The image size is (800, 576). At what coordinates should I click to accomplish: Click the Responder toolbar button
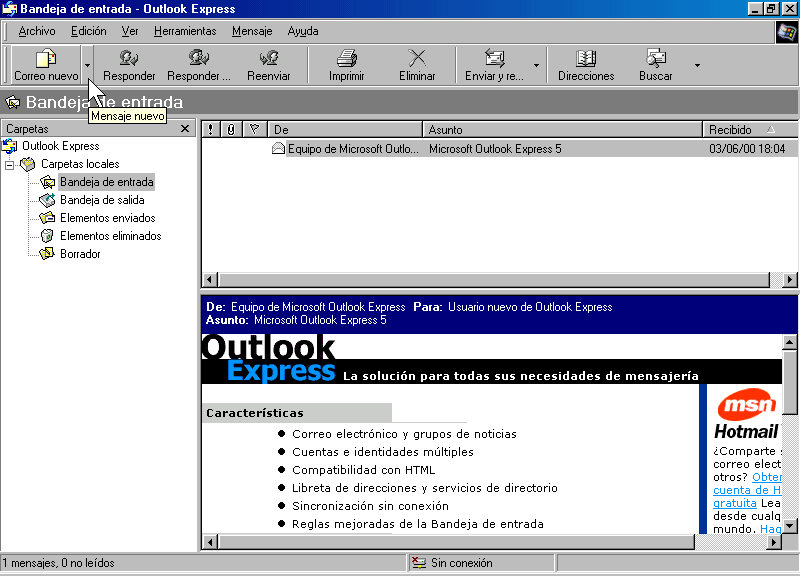[x=129, y=65]
